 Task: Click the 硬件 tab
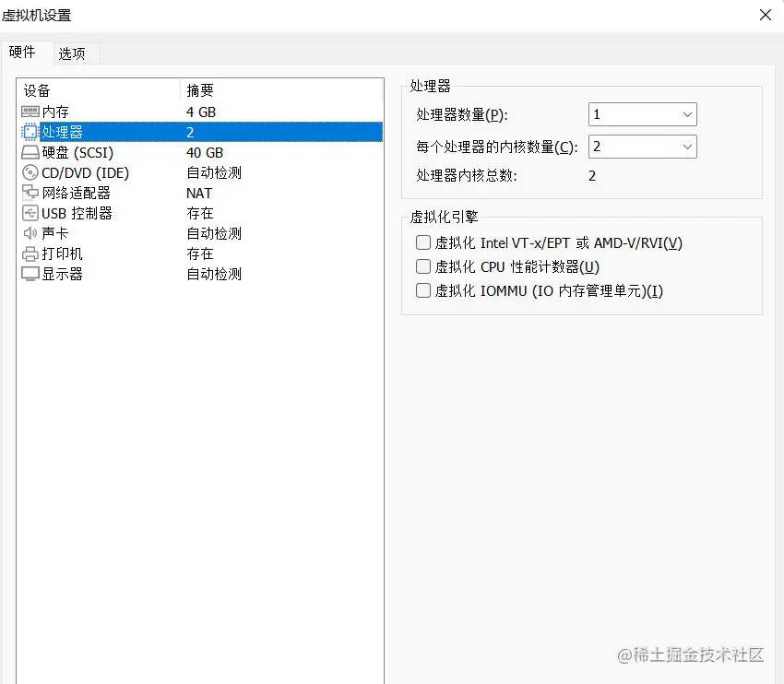(x=24, y=53)
